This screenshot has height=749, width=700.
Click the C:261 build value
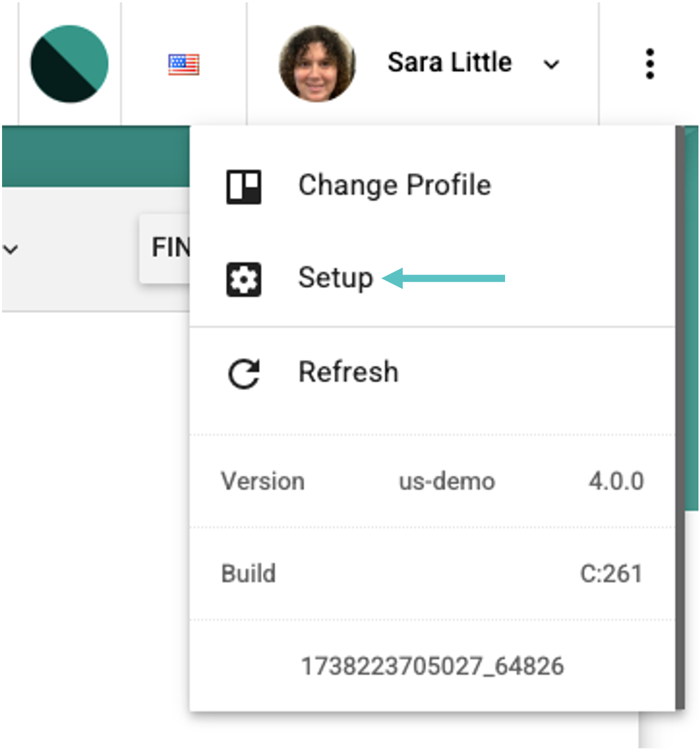point(612,574)
